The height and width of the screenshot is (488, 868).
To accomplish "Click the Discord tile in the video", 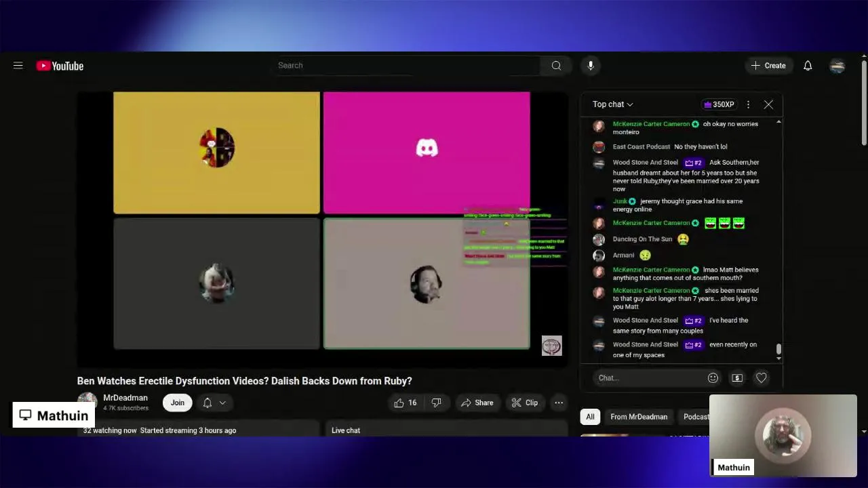I will (x=427, y=152).
